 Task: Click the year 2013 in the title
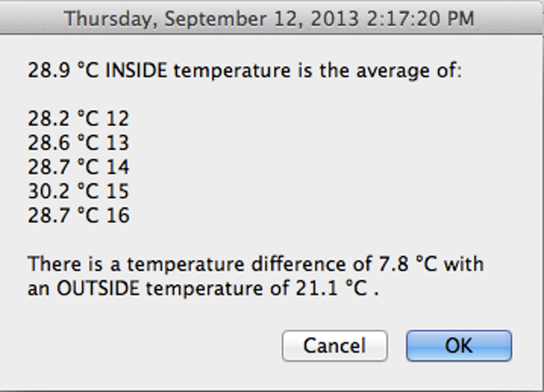pos(335,18)
